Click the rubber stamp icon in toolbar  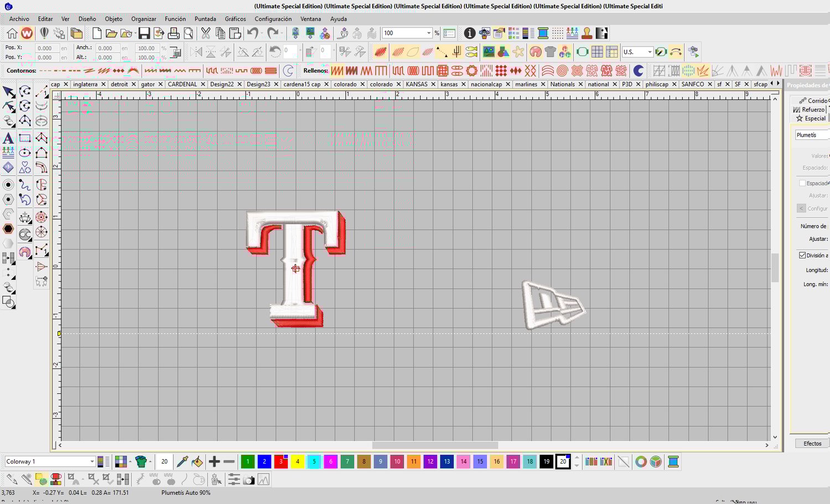click(x=587, y=33)
